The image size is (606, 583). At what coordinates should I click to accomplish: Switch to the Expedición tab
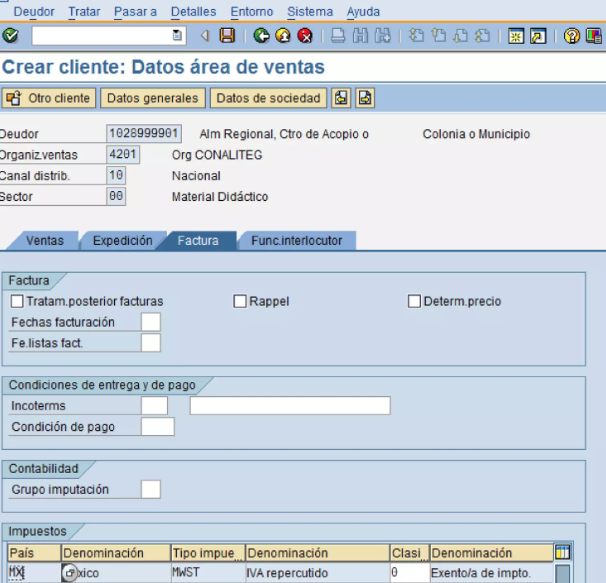[x=122, y=241]
